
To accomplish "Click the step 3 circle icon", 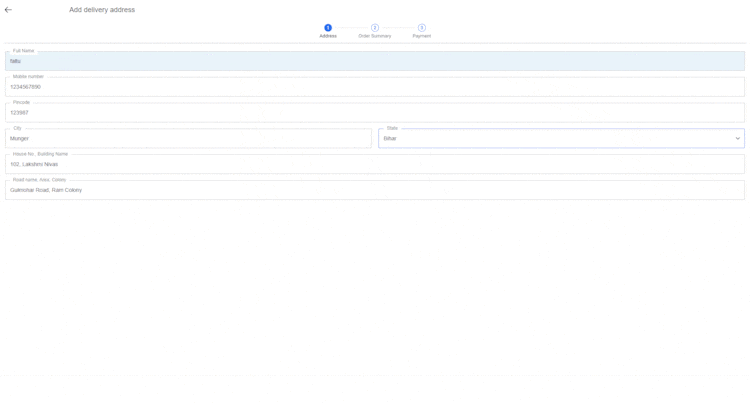I will coord(422,28).
